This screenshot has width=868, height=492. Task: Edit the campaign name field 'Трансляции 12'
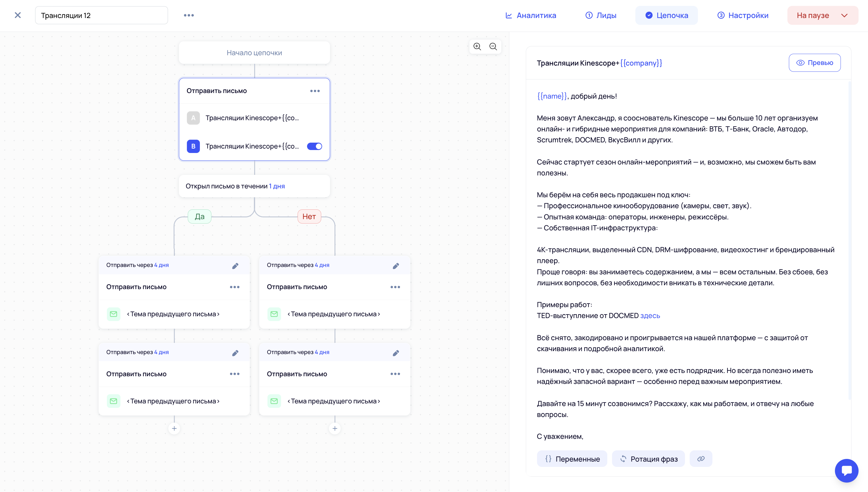coord(101,15)
